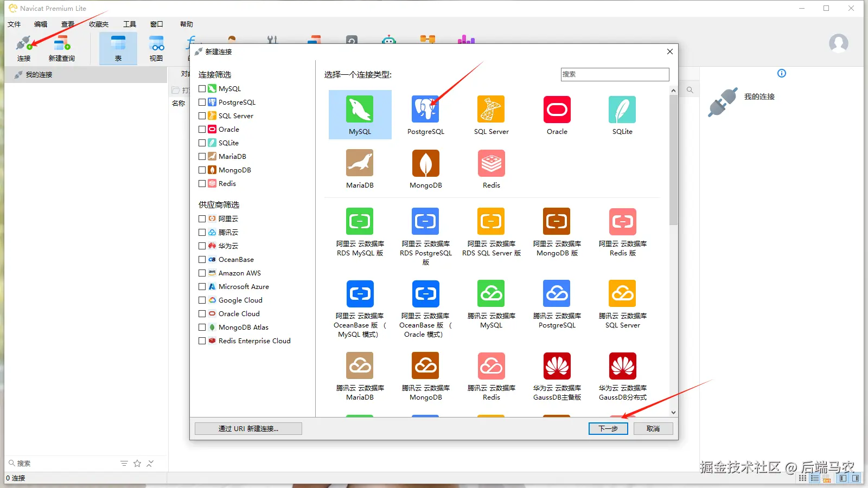Select the Redis connection type icon
The height and width of the screenshot is (488, 868).
[491, 163]
